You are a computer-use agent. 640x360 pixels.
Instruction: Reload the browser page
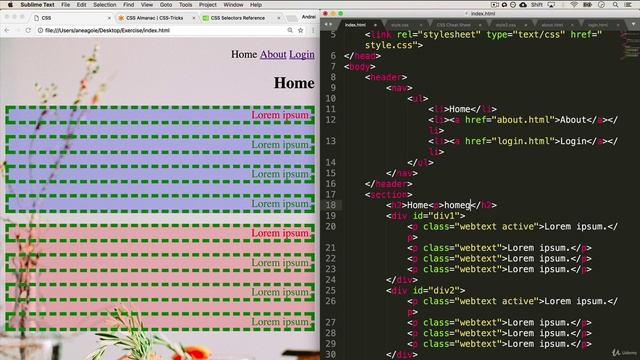click(28, 30)
